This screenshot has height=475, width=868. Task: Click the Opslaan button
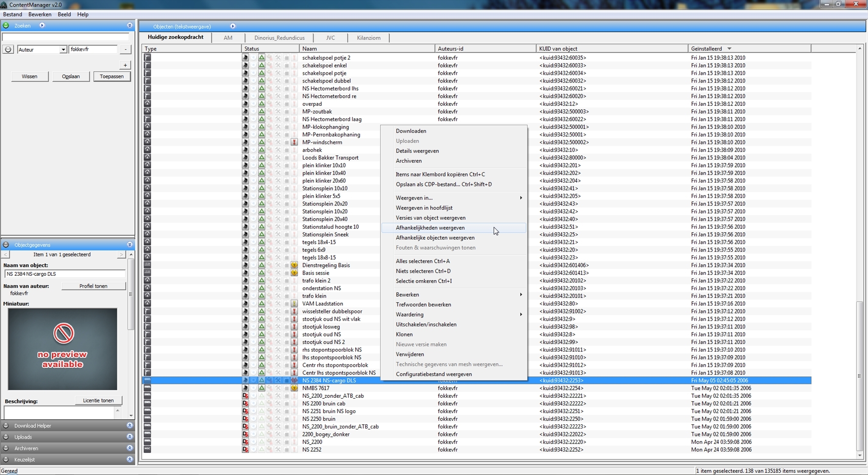[71, 77]
